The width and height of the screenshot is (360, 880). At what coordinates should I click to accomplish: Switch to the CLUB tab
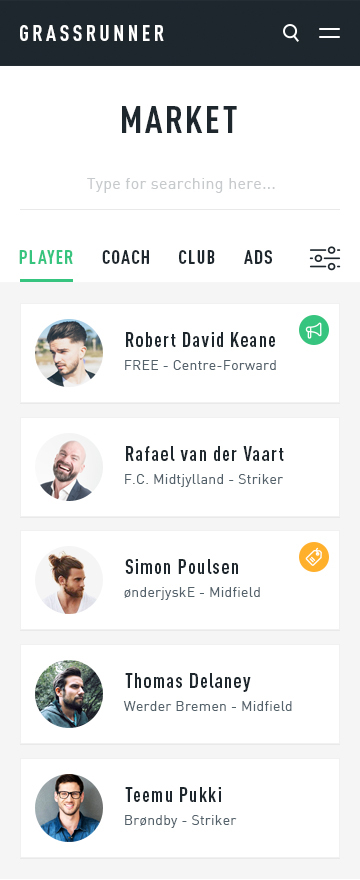click(197, 258)
